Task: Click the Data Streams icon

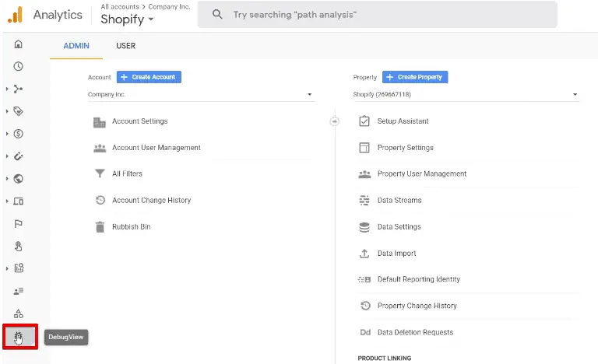Action: coord(364,200)
